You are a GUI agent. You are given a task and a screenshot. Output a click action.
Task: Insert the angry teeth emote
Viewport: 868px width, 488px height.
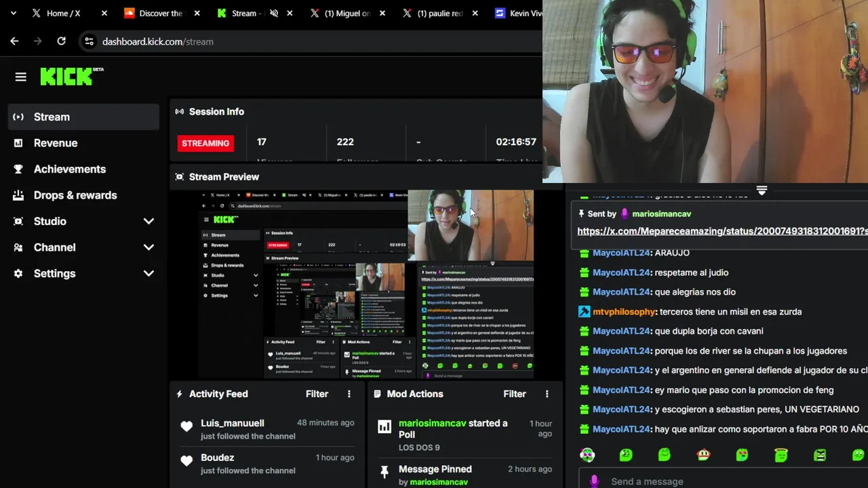tap(820, 455)
